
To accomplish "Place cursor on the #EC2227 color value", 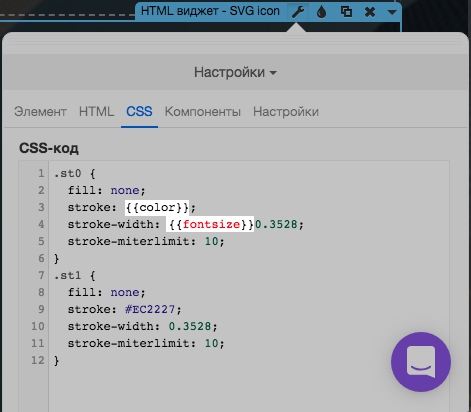I will [x=150, y=309].
